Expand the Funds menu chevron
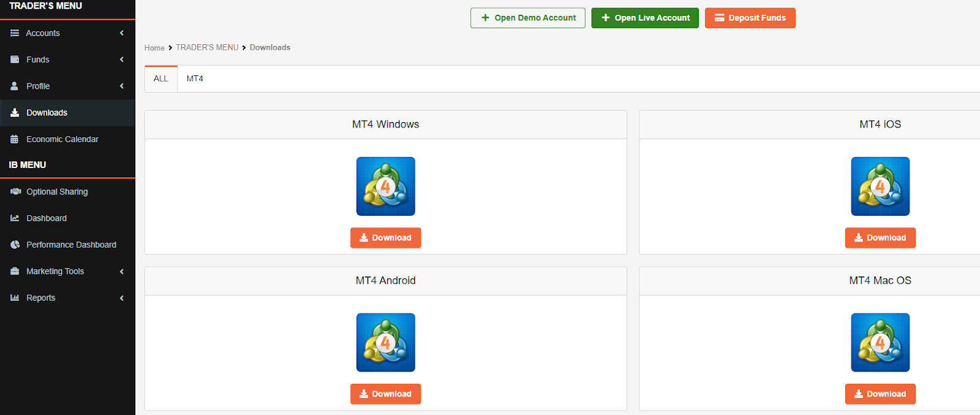This screenshot has width=980, height=415. click(x=122, y=59)
